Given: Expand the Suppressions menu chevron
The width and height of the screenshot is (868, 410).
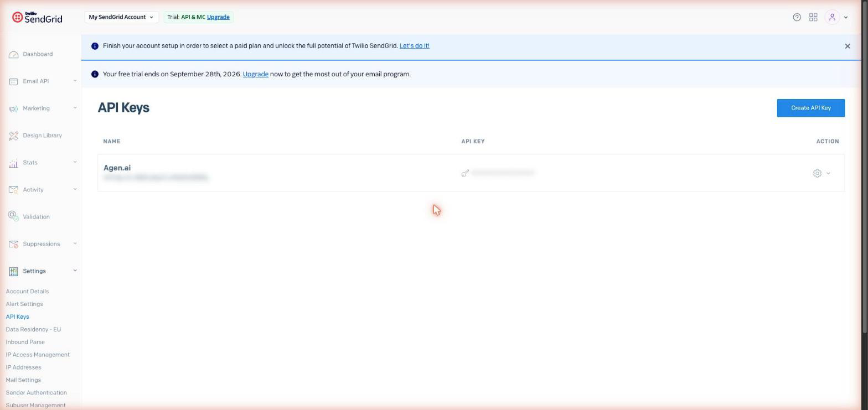Looking at the screenshot, I should (x=75, y=243).
